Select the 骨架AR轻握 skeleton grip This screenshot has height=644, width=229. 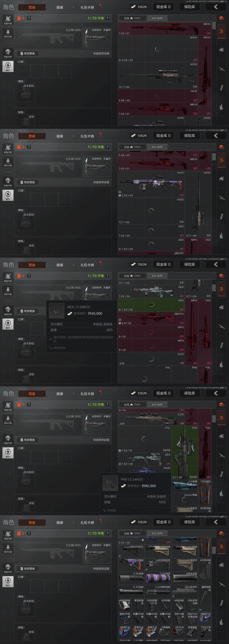point(125,618)
